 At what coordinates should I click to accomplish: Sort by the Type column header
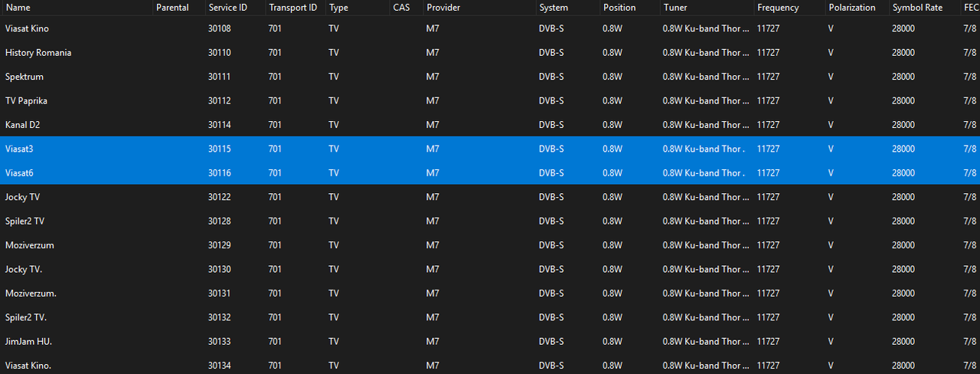pyautogui.click(x=356, y=8)
